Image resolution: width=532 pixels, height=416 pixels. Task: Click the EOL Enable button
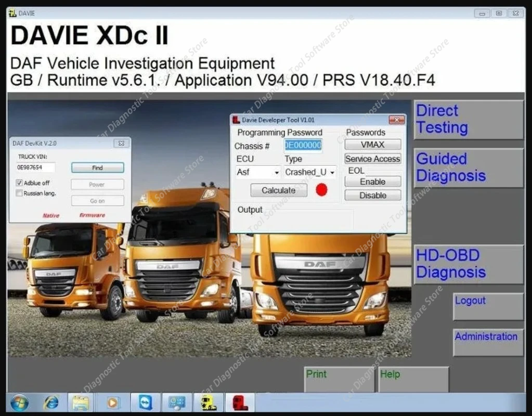372,181
